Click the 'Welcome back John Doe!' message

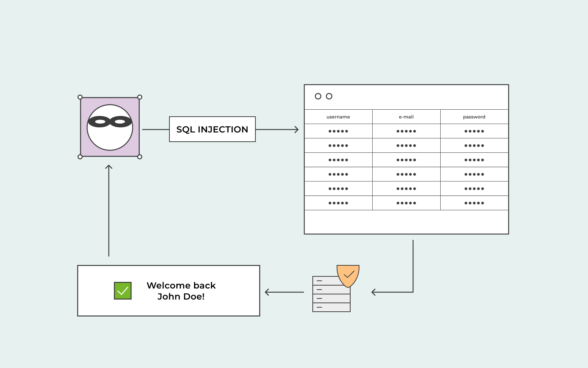pos(181,291)
